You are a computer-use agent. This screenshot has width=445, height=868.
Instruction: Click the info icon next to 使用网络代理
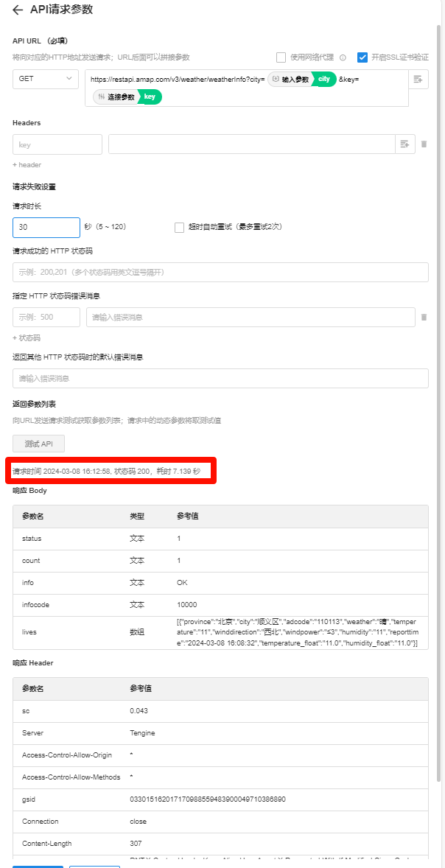point(343,57)
